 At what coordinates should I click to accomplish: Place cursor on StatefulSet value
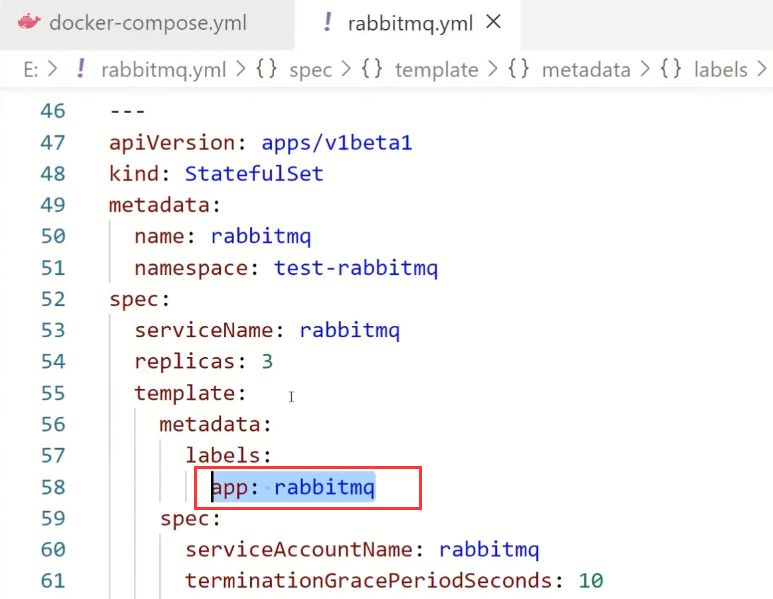[x=254, y=174]
